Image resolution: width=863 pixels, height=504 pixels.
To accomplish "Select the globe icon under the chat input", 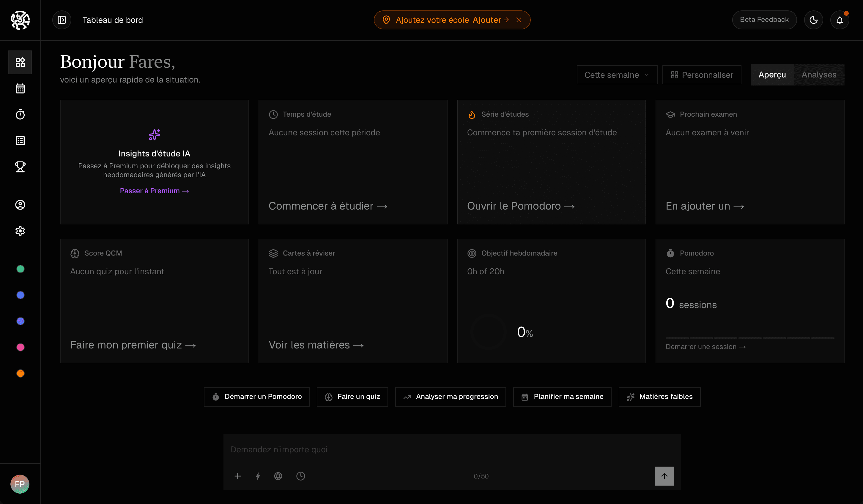I will 278,476.
